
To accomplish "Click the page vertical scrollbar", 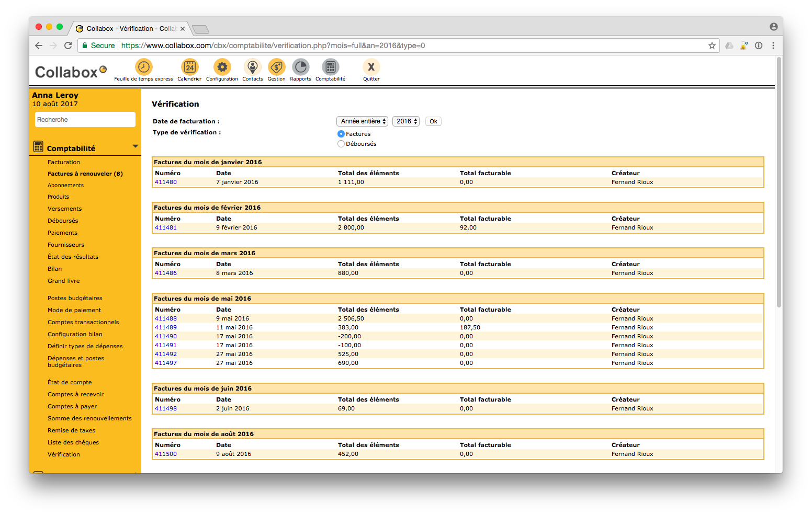I will [779, 183].
